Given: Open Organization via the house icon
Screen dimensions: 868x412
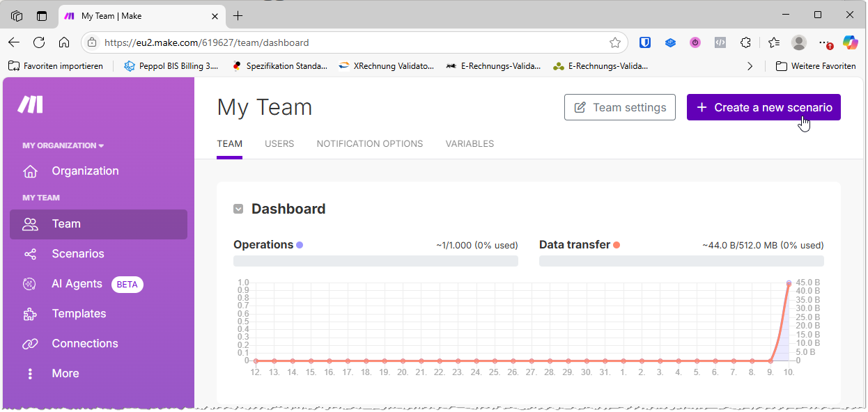Looking at the screenshot, I should coord(30,171).
